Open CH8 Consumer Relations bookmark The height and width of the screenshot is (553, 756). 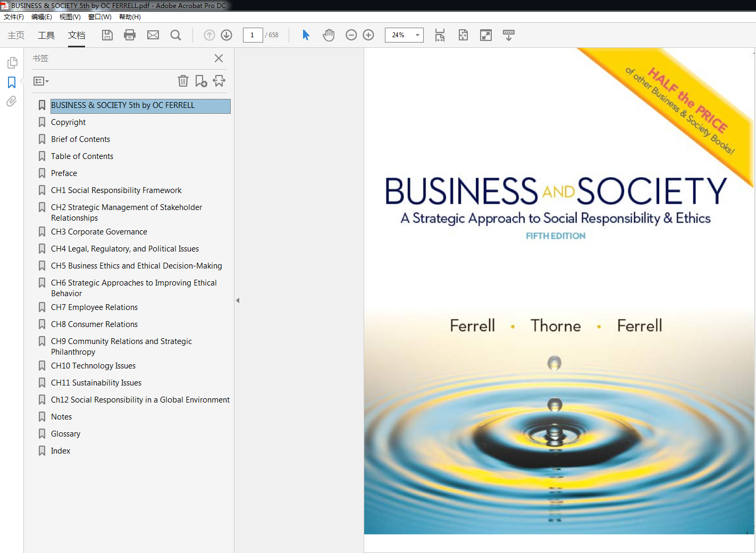coord(94,324)
